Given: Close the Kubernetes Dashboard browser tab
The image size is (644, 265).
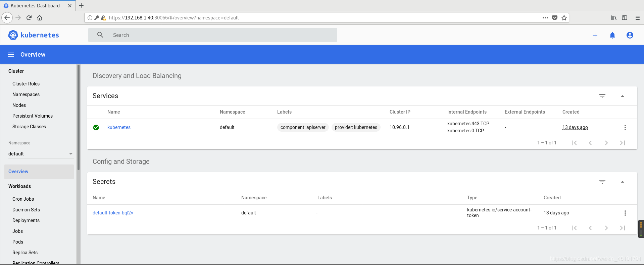Looking at the screenshot, I should click(70, 6).
